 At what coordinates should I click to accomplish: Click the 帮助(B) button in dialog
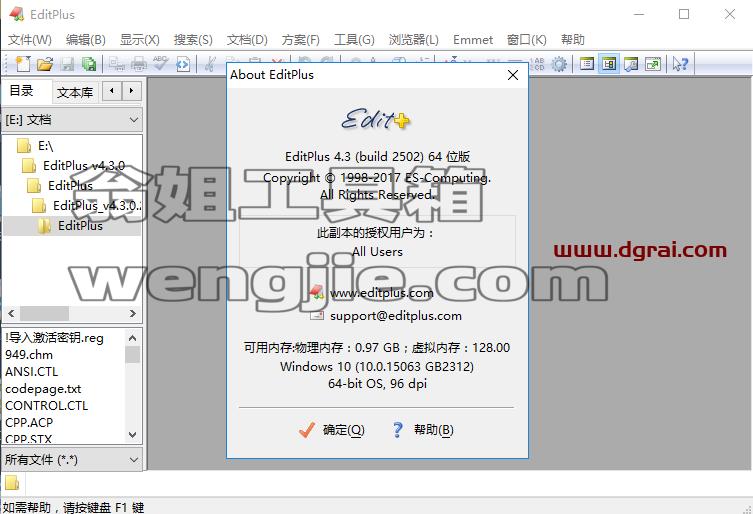[423, 429]
